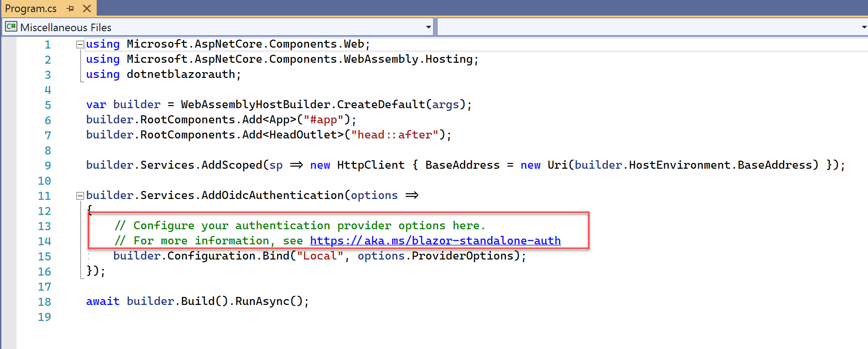Pin the Program.cs tab
The width and height of the screenshot is (868, 349).
(70, 8)
